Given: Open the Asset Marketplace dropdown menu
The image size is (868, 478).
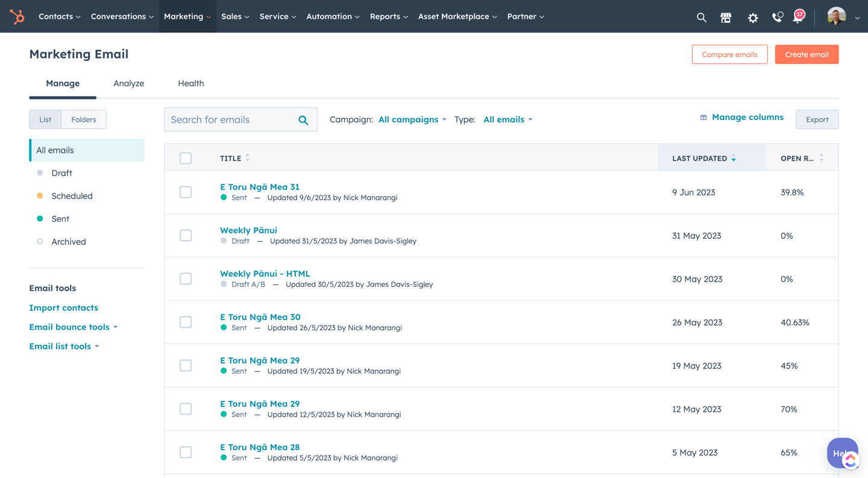Looking at the screenshot, I should point(458,16).
